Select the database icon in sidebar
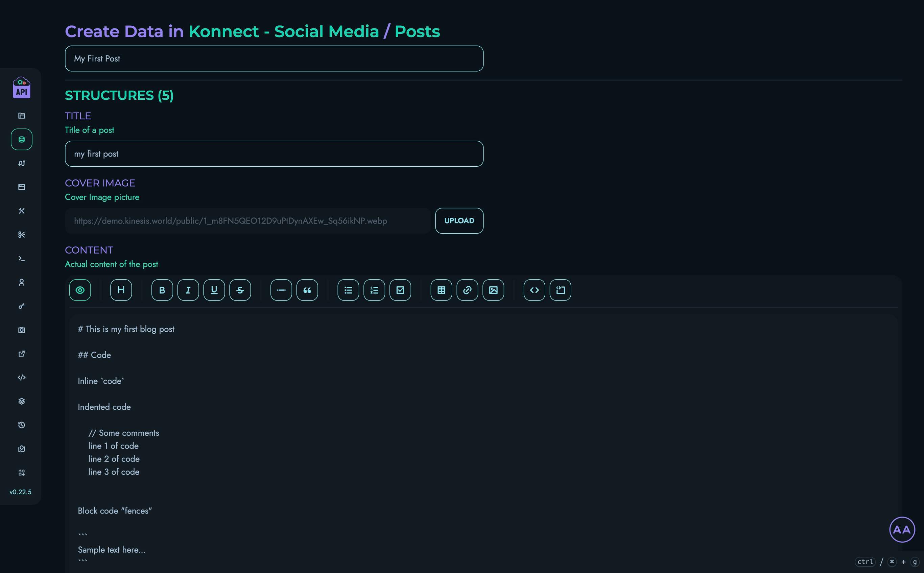This screenshot has width=924, height=573. point(22,140)
